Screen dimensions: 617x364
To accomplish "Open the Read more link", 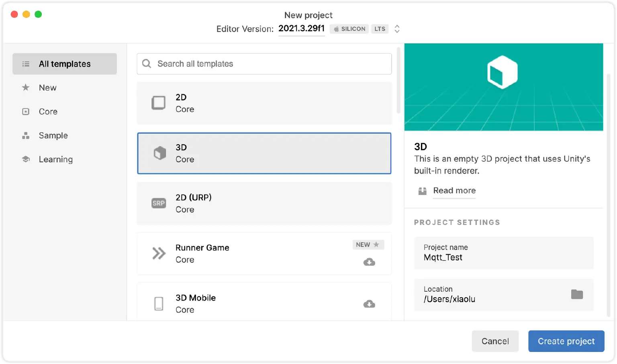I will [x=454, y=190].
